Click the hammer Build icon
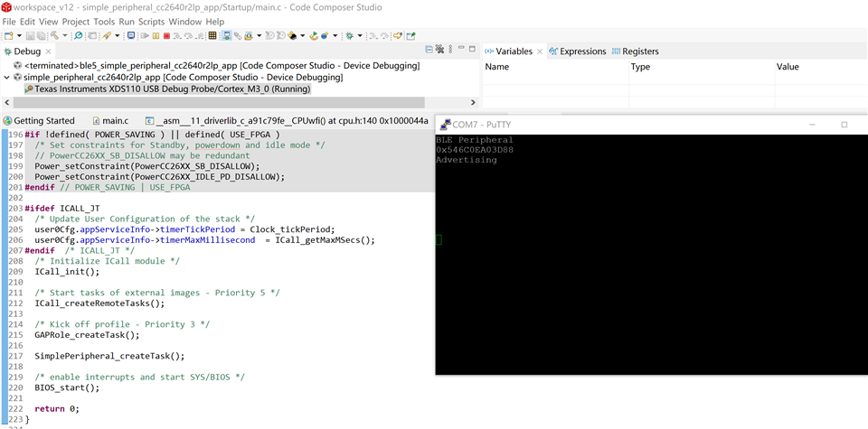The image size is (868, 429). (54, 36)
